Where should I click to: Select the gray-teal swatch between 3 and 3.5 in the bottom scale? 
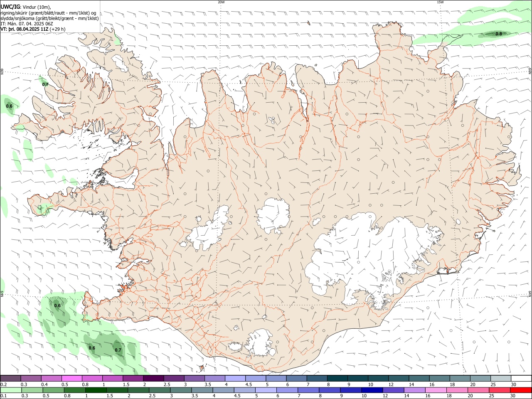pos(181,390)
